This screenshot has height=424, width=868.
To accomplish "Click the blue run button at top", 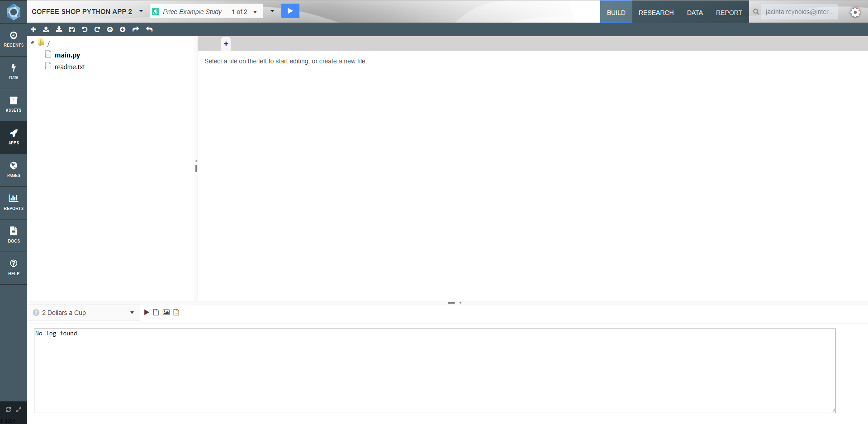I will click(290, 11).
